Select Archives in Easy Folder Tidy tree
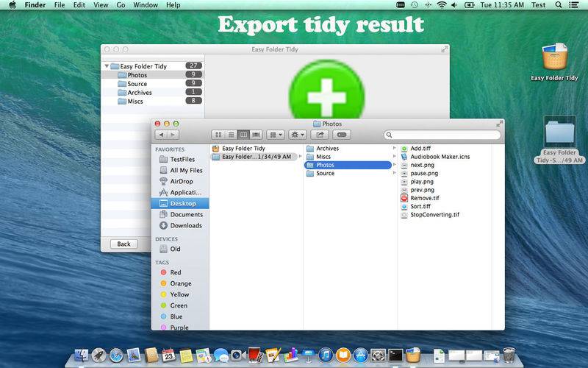The width and height of the screenshot is (588, 368). (x=153, y=93)
